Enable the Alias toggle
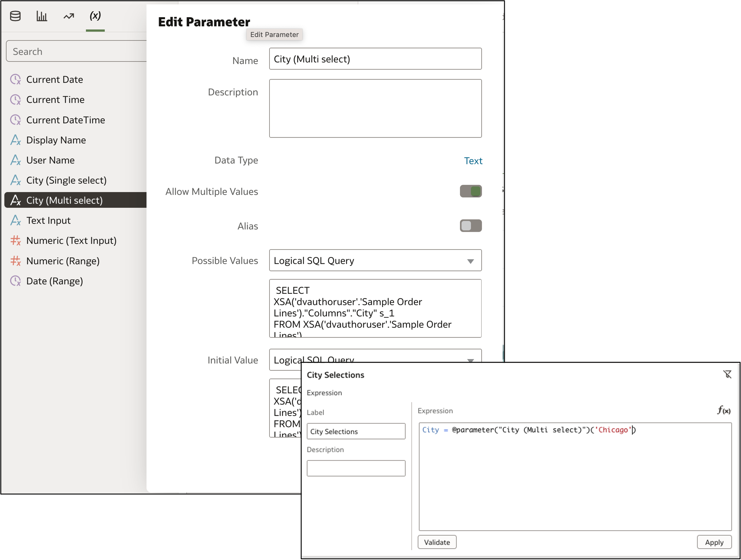The width and height of the screenshot is (741, 560). point(471,226)
